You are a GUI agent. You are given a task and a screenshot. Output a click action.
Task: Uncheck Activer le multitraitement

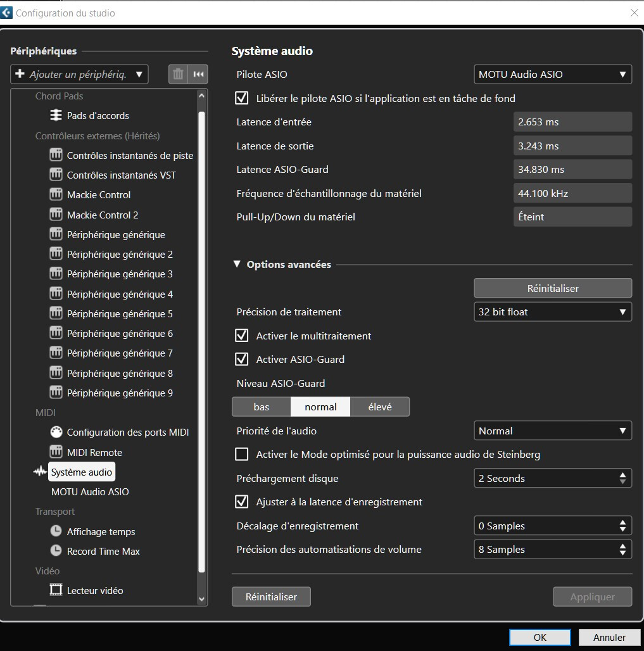tap(242, 336)
